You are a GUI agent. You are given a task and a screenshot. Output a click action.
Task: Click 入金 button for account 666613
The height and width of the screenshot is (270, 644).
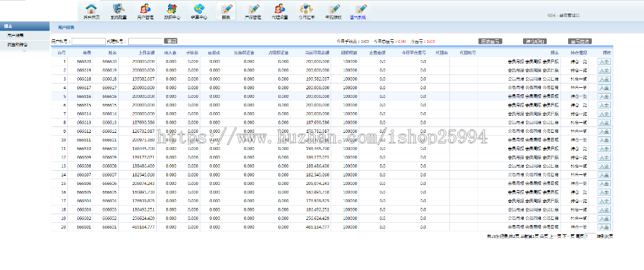tap(604, 123)
